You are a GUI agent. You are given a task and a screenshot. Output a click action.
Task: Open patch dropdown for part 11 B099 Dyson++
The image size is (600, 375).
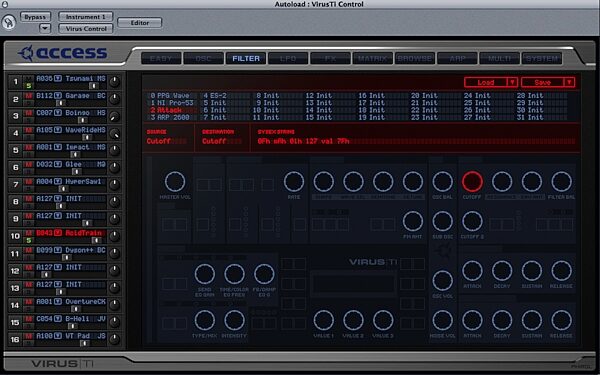coord(58,250)
